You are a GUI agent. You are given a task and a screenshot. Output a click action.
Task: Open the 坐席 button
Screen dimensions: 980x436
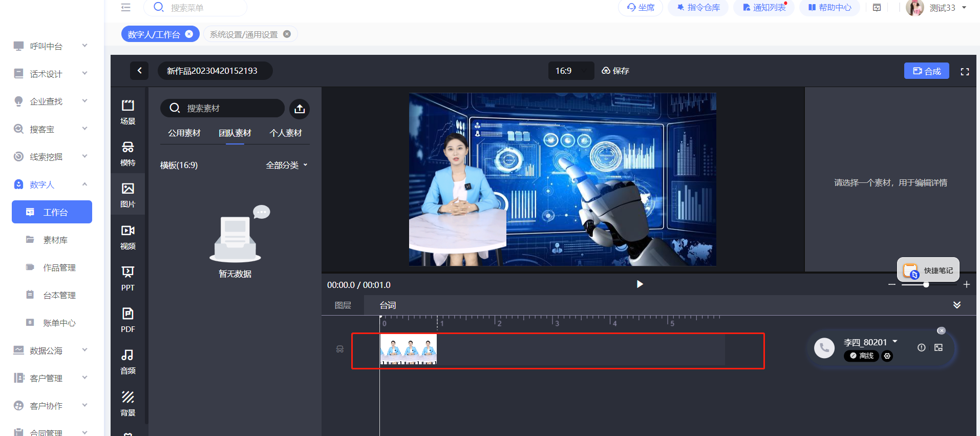tap(641, 8)
